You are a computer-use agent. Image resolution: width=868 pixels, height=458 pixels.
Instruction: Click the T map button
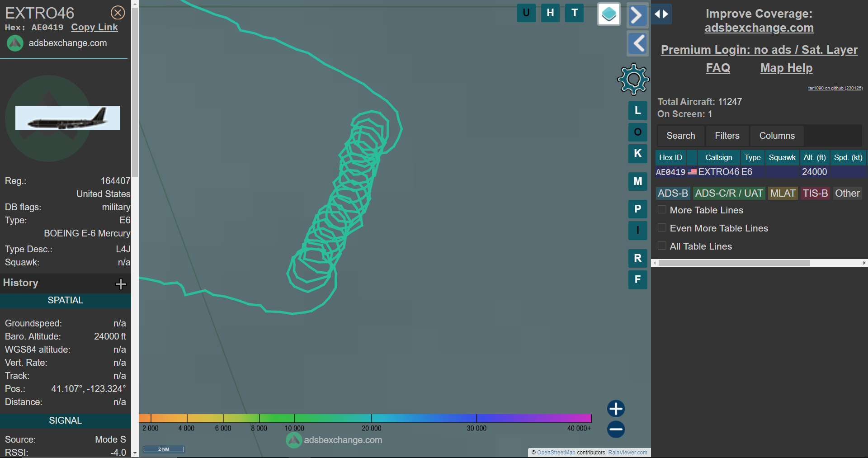point(575,13)
